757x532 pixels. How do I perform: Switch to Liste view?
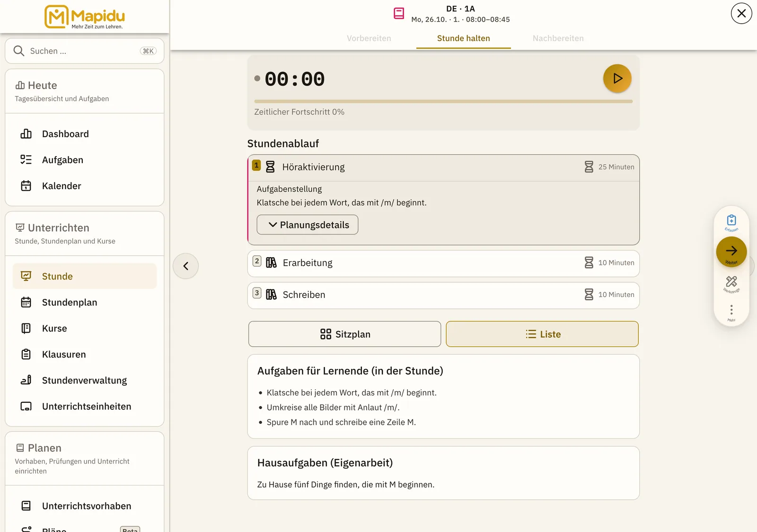[542, 334]
